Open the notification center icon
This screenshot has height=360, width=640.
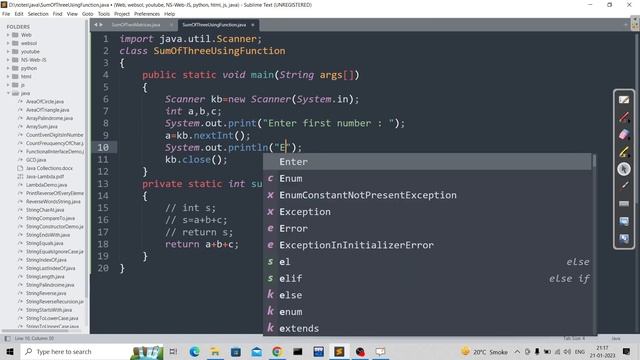click(627, 351)
